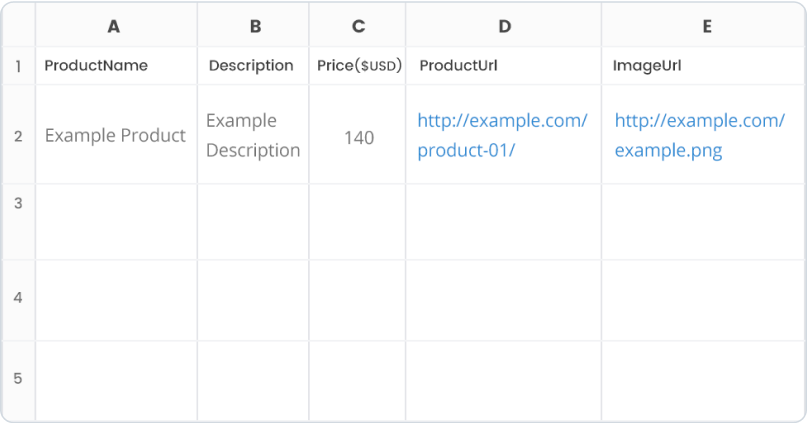807x423 pixels.
Task: Click the ProductName header cell
Action: 116,66
